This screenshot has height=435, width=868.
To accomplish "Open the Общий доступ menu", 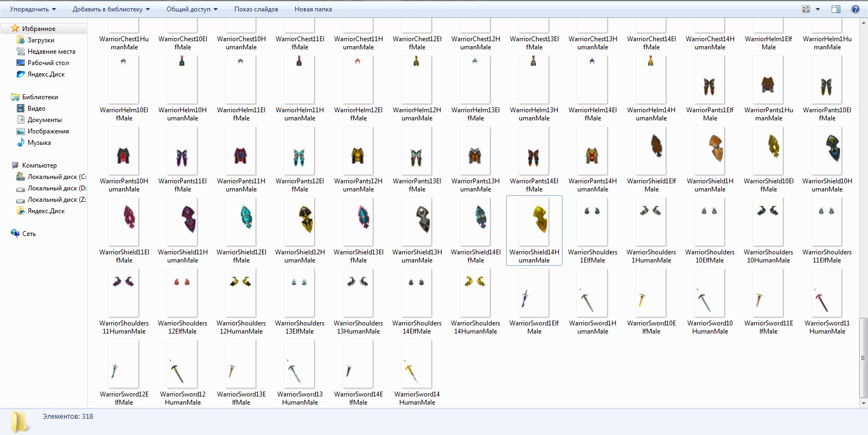I will [x=192, y=9].
